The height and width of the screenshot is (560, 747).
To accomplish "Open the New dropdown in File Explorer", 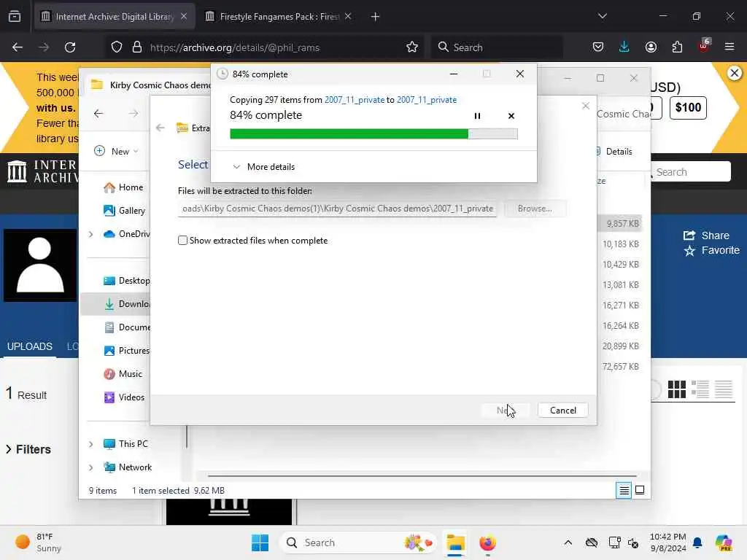I will 116,151.
